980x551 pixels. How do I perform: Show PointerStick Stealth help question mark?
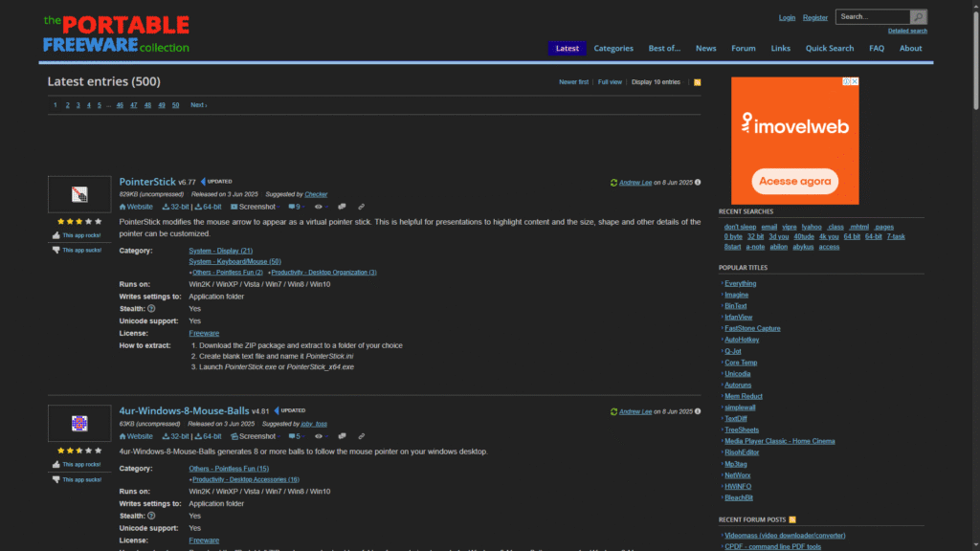151,309
